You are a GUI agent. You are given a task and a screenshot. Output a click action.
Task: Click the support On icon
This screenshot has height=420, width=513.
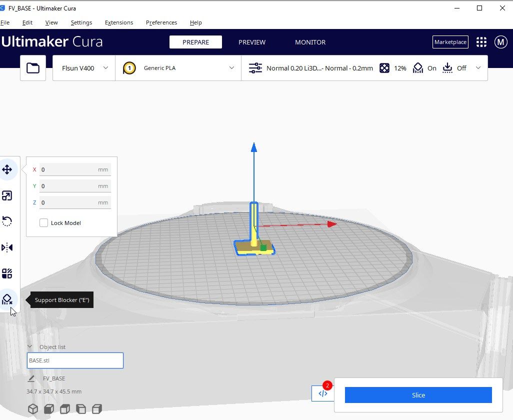click(x=418, y=68)
